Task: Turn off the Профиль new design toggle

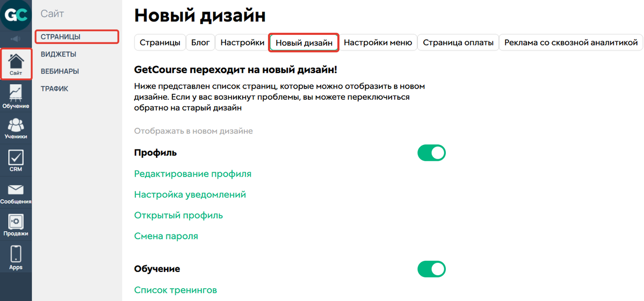Action: (x=431, y=153)
